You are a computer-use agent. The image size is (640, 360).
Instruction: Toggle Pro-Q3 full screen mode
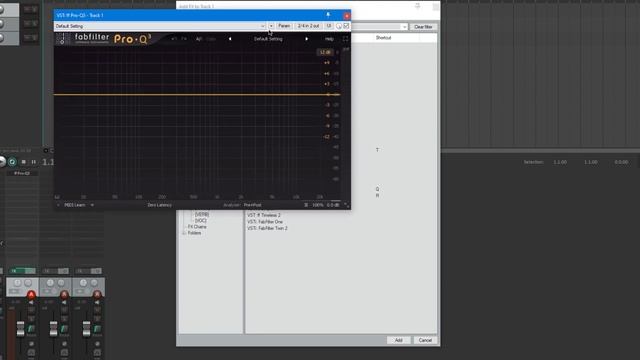[345, 39]
